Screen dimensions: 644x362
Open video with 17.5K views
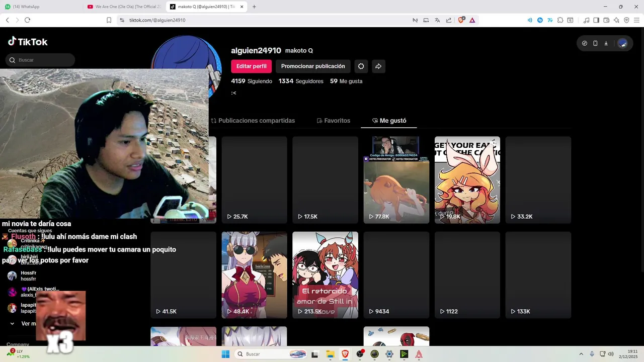[326, 180]
